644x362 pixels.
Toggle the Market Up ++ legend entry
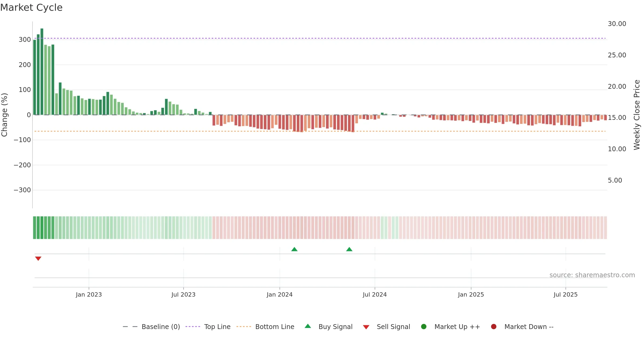[450, 327]
